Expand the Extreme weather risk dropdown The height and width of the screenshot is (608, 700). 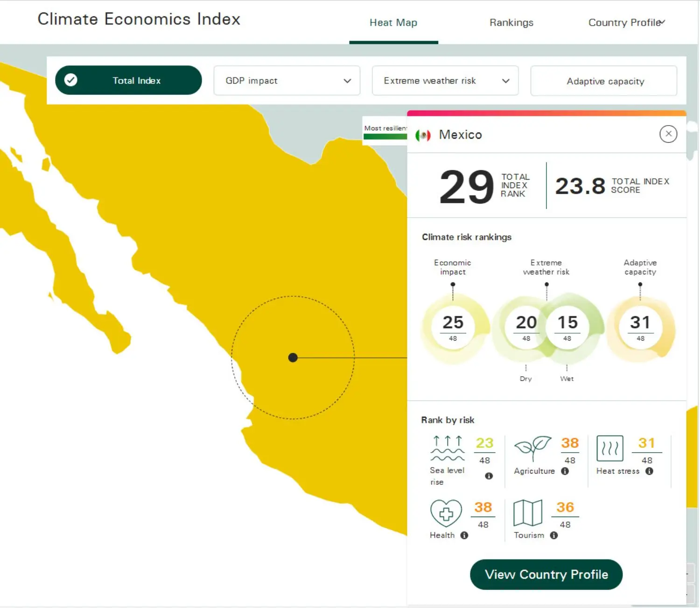445,81
